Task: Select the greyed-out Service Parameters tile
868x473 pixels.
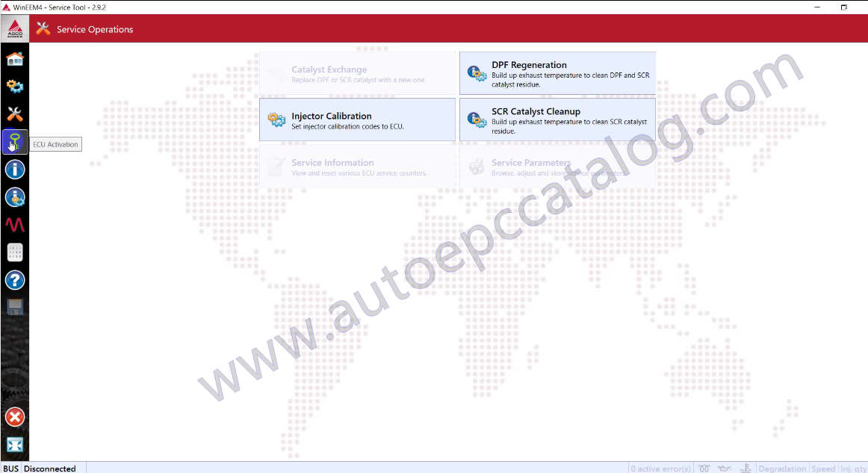Action: (557, 166)
